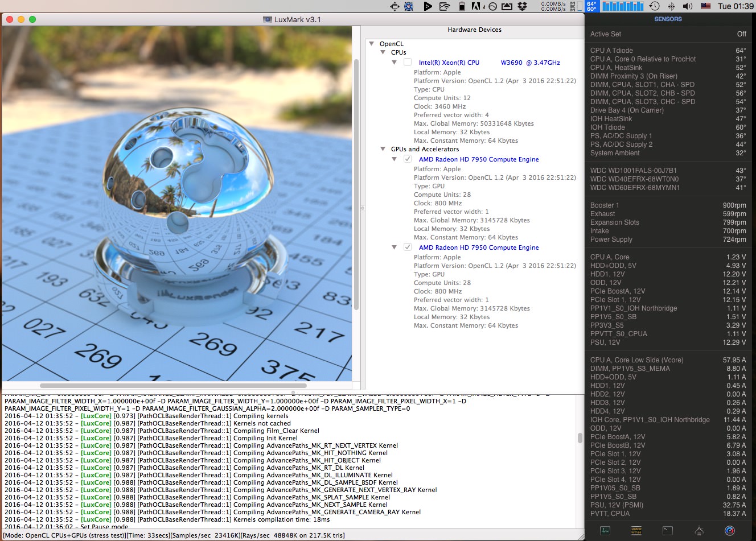This screenshot has width=756, height=541.
Task: Click the US flag input source icon
Action: (706, 6)
